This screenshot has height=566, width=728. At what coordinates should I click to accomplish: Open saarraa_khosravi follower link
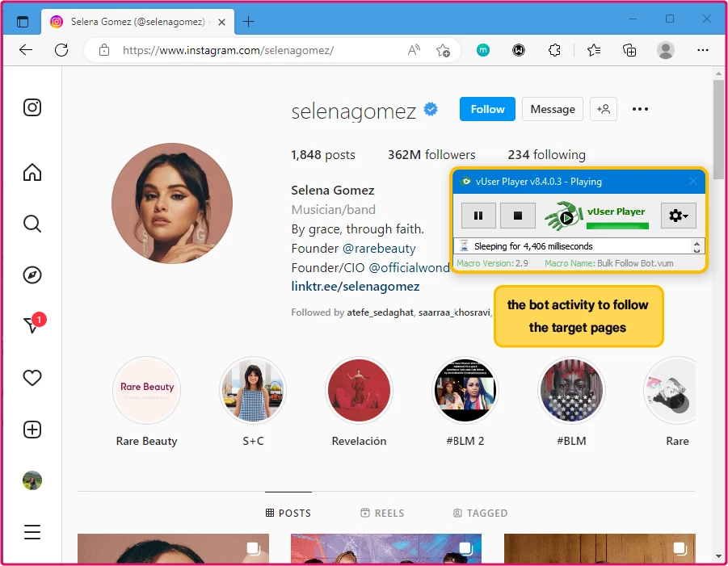pos(454,312)
